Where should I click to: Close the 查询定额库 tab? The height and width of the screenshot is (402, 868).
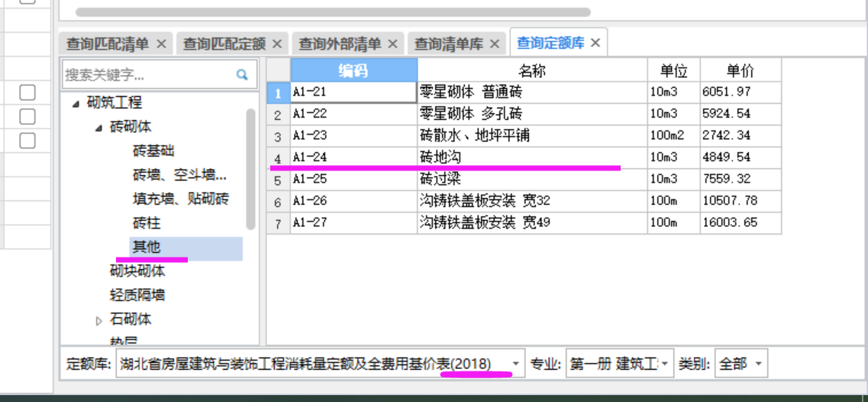click(x=595, y=43)
